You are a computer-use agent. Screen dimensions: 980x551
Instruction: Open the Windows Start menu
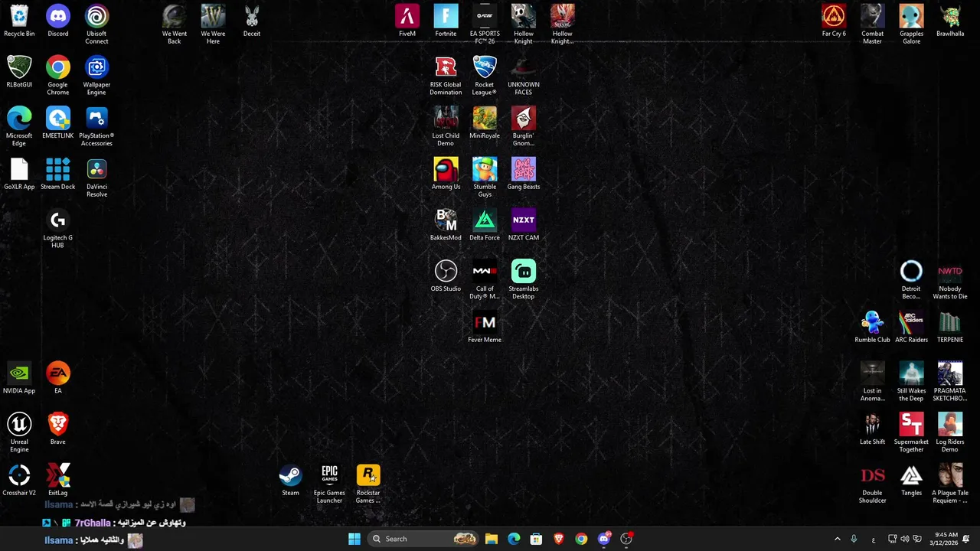point(354,539)
